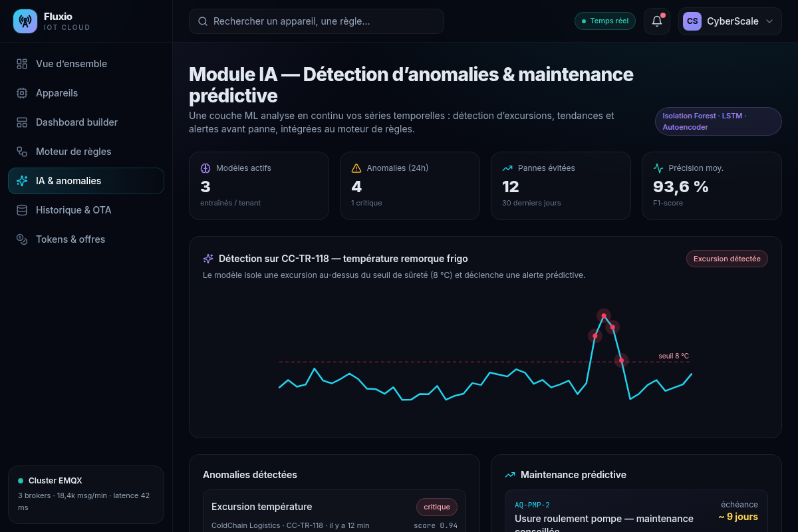Image resolution: width=798 pixels, height=532 pixels.
Task: Click the entraînés / tenant subtext
Action: 230,203
